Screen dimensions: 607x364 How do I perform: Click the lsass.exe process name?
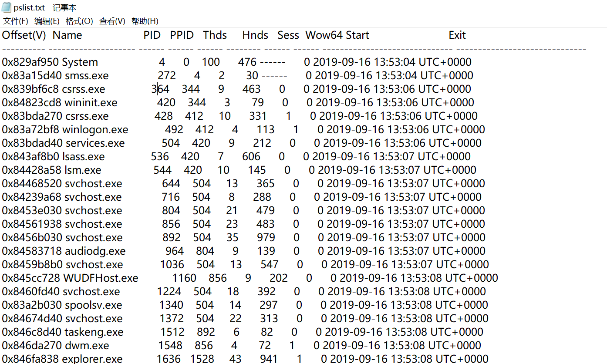pos(84,157)
